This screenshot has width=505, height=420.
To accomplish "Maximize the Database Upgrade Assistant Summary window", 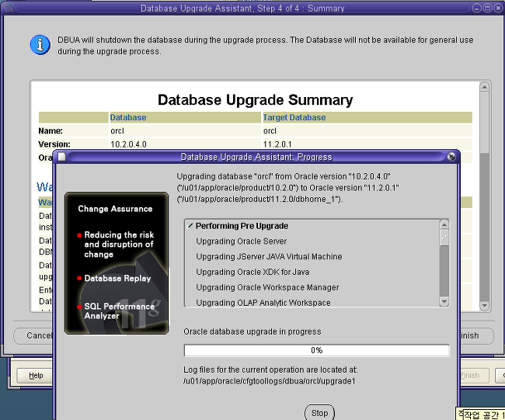I will tap(487, 8).
